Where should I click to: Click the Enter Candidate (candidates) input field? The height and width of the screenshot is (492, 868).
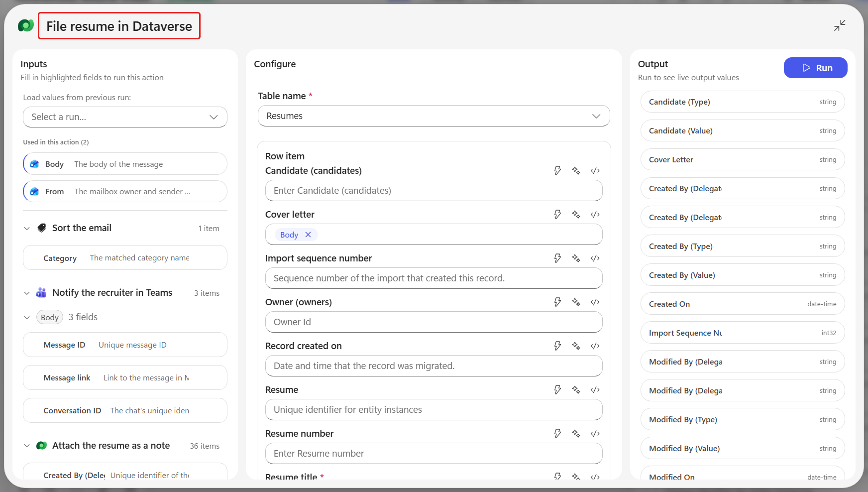click(x=434, y=191)
